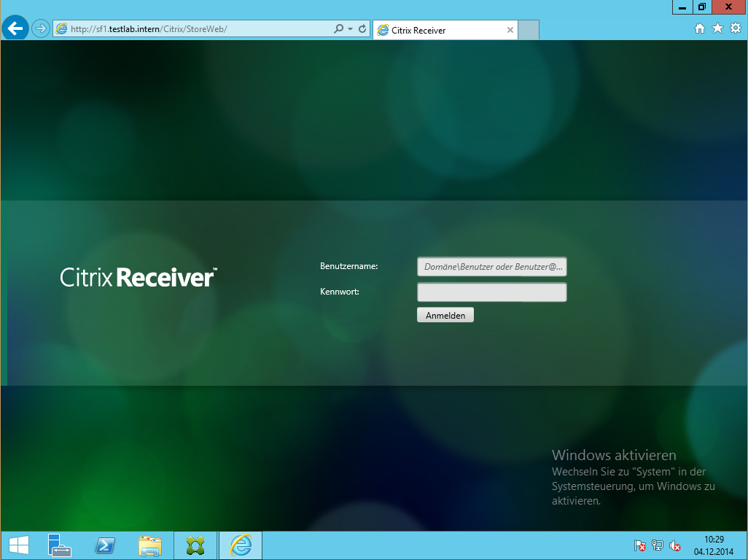This screenshot has width=748, height=560.
Task: Open a new blank tab
Action: [529, 30]
